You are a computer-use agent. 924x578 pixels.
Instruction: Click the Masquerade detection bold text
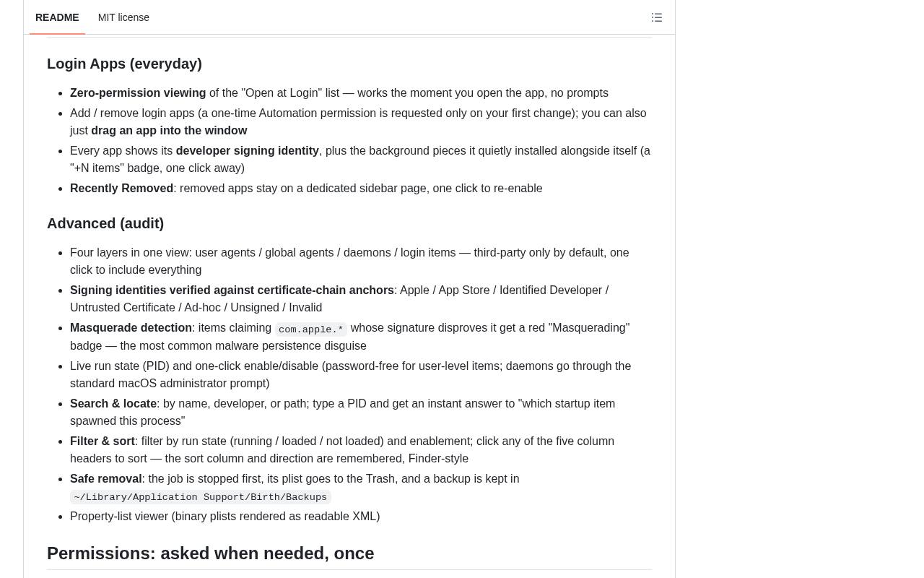[131, 327]
